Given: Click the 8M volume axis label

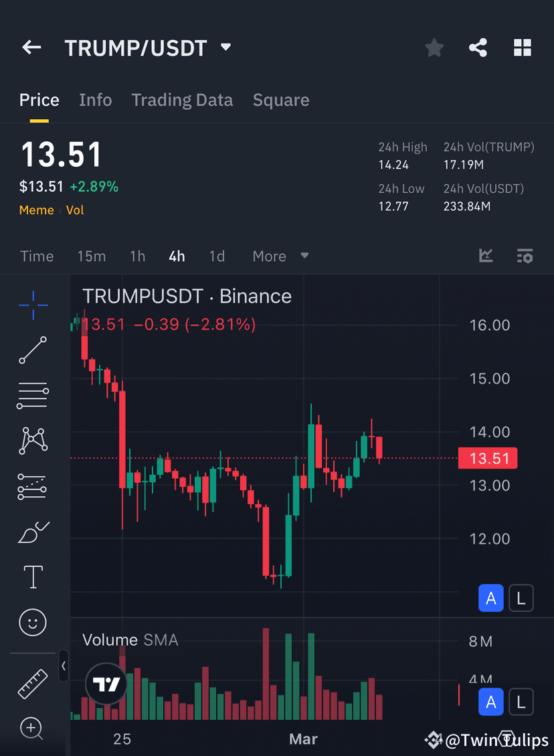Looking at the screenshot, I should click(x=480, y=641).
